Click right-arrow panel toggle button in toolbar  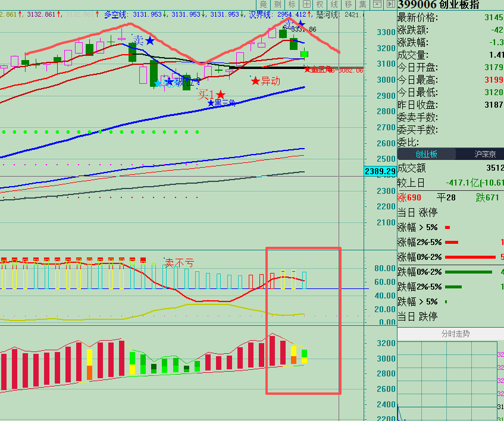click(x=390, y=5)
